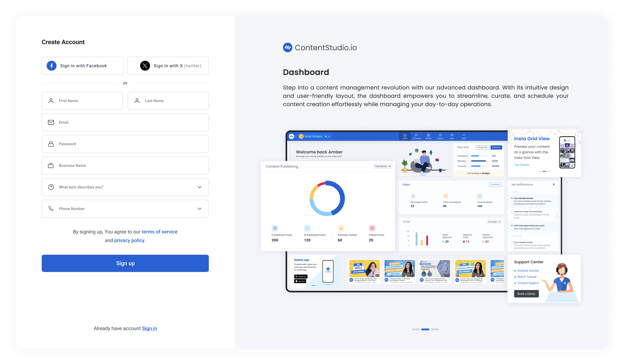Click the Facebook sign-in icon

[52, 65]
